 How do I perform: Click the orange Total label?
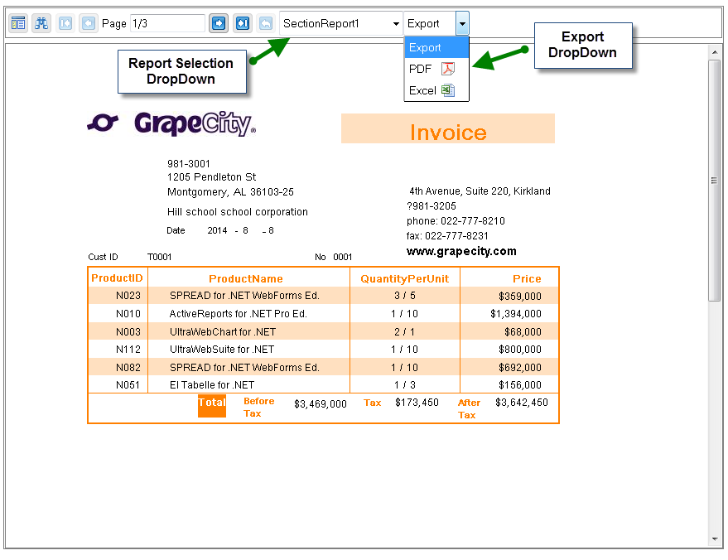pyautogui.click(x=212, y=406)
